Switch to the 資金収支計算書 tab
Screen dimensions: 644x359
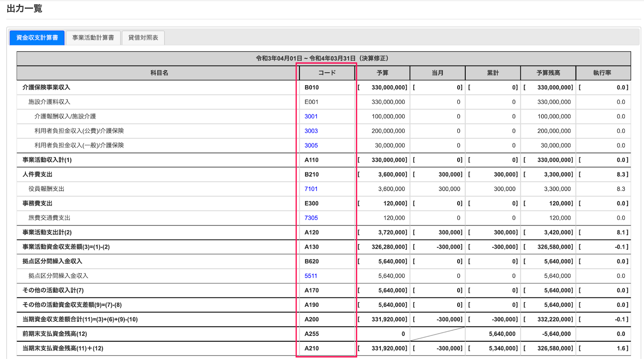(37, 38)
